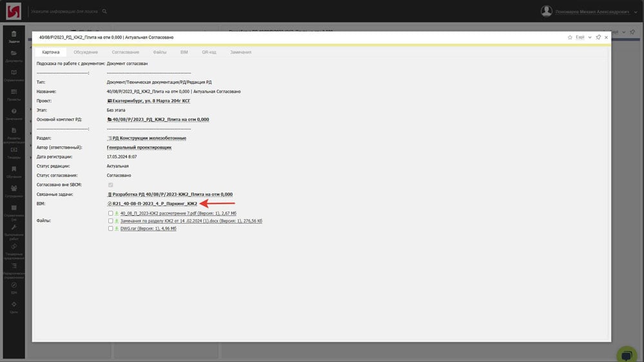Open the chat bubble in the corner

626,354
